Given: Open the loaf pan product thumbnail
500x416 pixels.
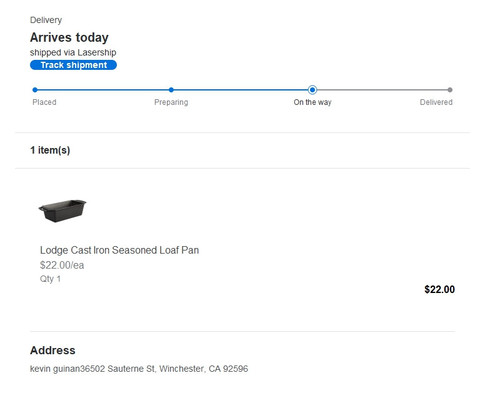Looking at the screenshot, I should click(x=62, y=211).
